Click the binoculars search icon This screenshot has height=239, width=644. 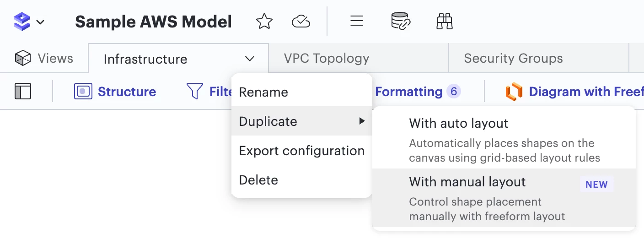coord(445,21)
